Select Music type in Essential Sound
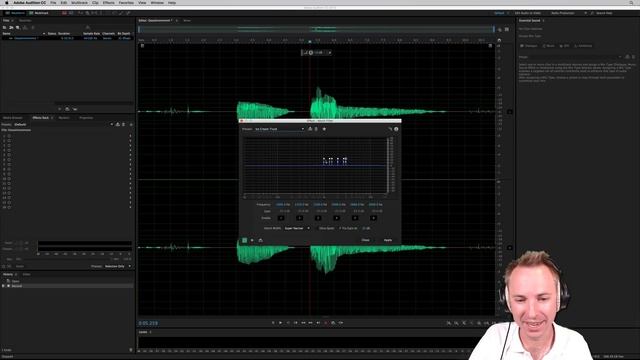This screenshot has height=360, width=640. tap(548, 46)
